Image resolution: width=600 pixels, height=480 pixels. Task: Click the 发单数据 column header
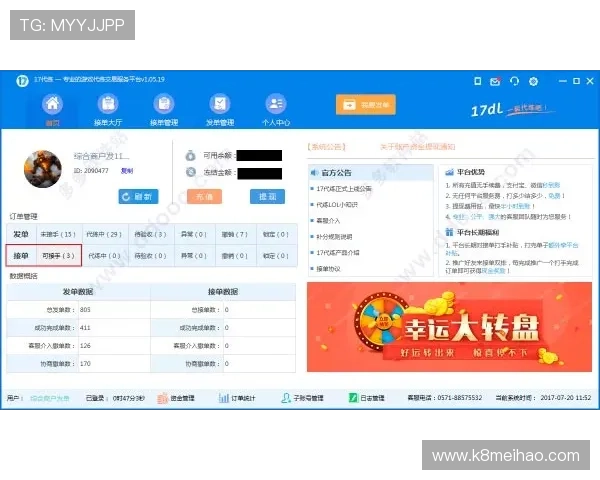(x=78, y=292)
